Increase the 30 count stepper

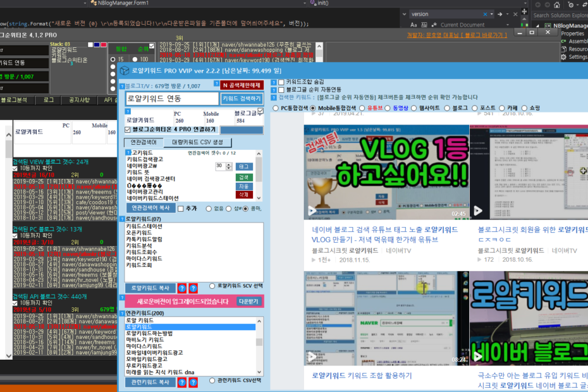click(x=229, y=164)
